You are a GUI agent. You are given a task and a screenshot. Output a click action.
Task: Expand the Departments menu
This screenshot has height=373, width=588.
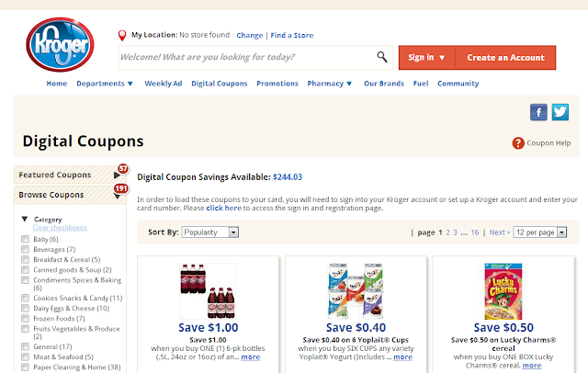click(105, 84)
